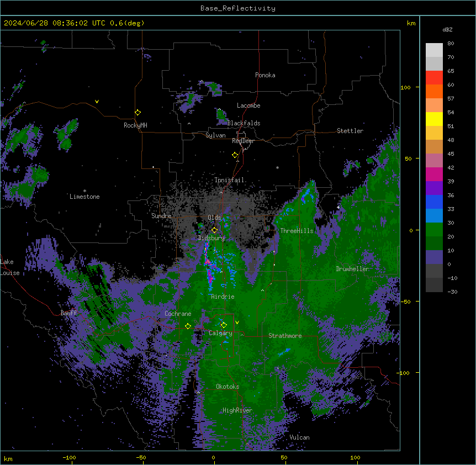476x465 pixels.
Task: Click the green echo cell north of Blackfalds
Action: (221, 116)
